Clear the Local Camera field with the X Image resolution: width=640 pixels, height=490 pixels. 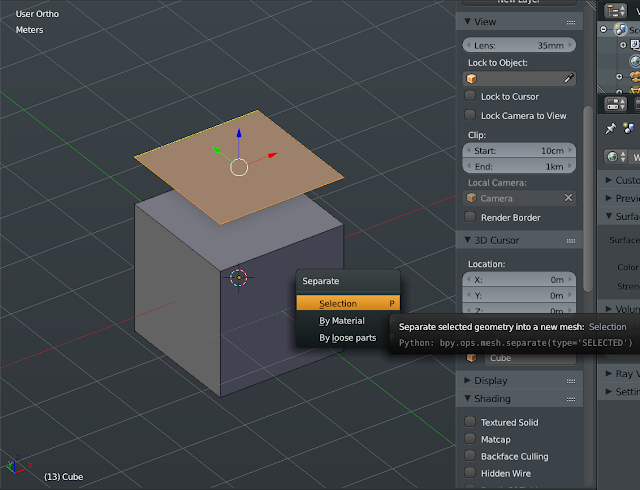pyautogui.click(x=568, y=198)
